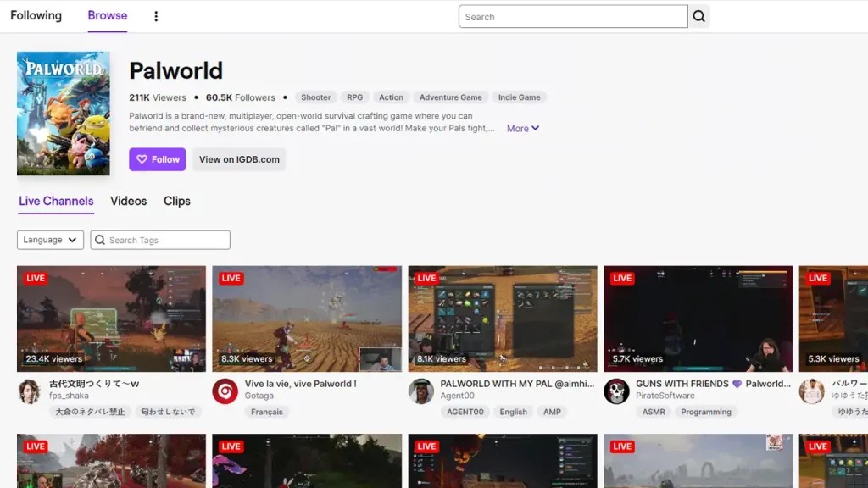The height and width of the screenshot is (488, 868).
Task: Click the AMP stream tag
Action: [552, 412]
